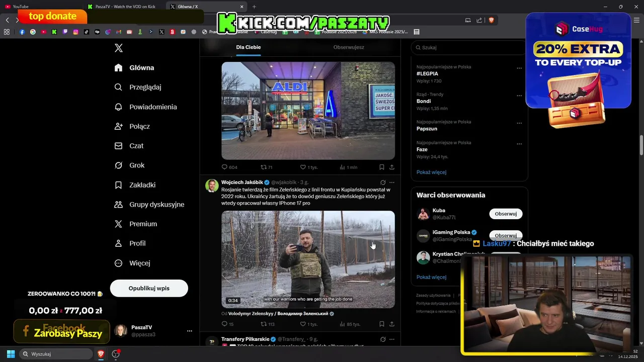Open account menu dots next to PaszaTV

(190, 331)
